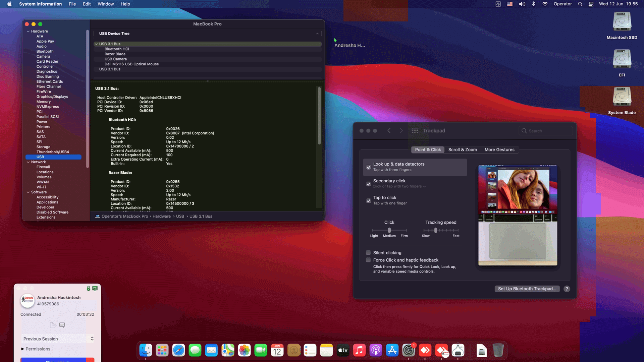Toggle Tap to click checkbox
This screenshot has height=362, width=644.
[x=369, y=200]
